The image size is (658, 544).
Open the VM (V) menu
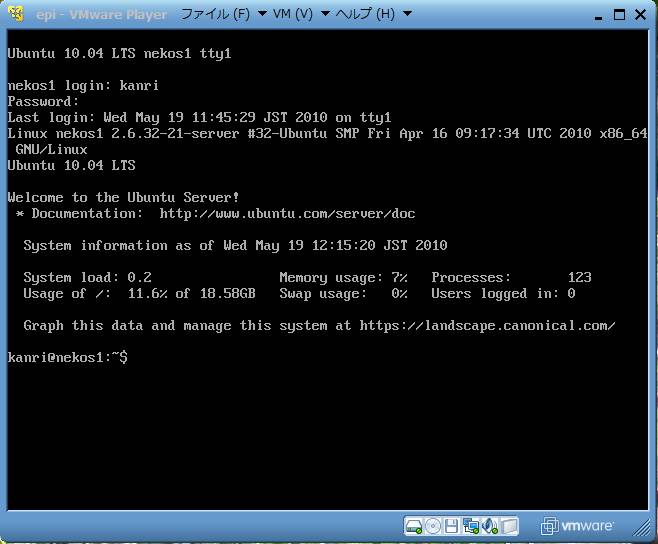coord(291,14)
